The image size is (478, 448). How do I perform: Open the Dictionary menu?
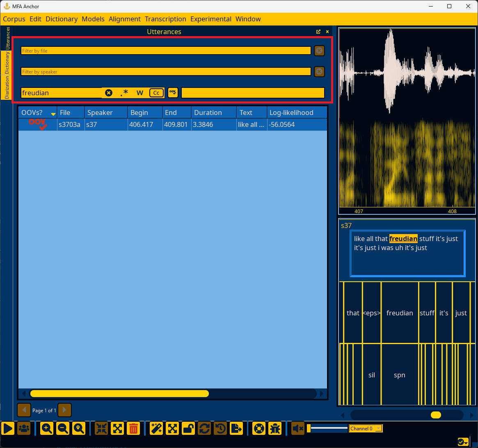coord(62,19)
